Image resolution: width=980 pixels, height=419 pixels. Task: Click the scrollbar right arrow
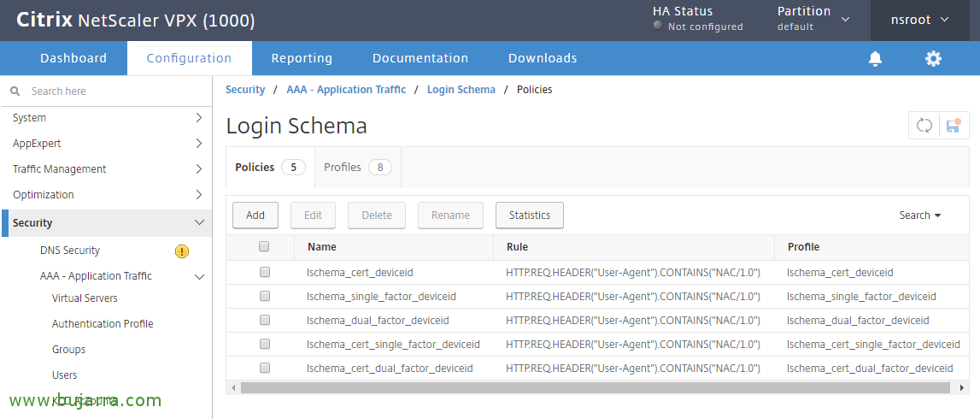coord(961,387)
